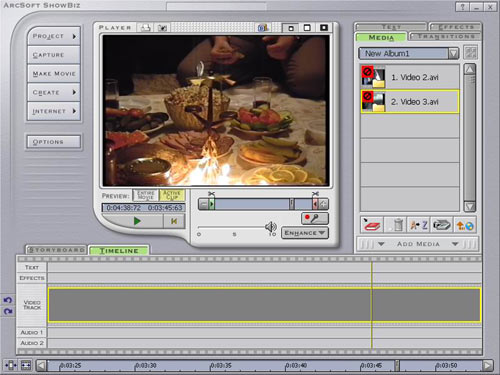Screen dimensions: 500x375
Task: Sort media with A-Z icon
Action: pyautogui.click(x=419, y=225)
